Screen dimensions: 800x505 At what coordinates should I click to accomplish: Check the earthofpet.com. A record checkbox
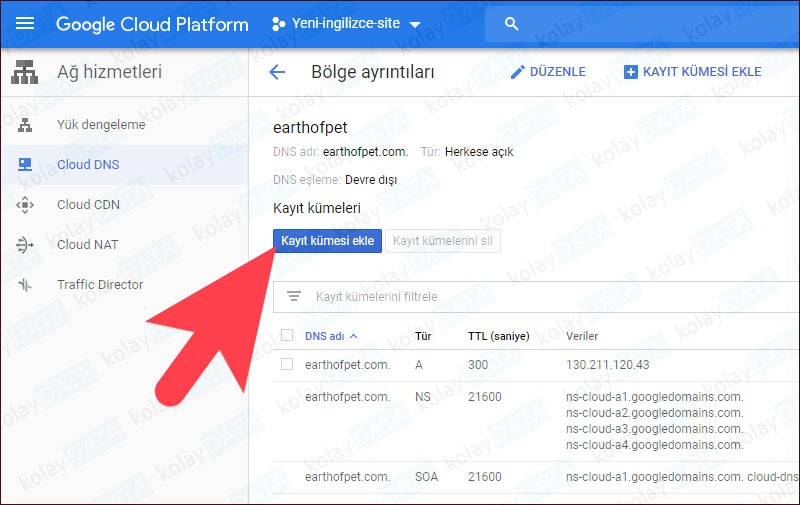(287, 364)
